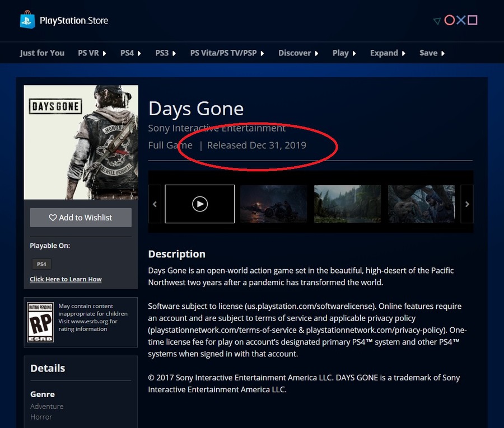Screen dimensions: 504x428
Task: Open the Just for You menu
Action: click(x=42, y=53)
